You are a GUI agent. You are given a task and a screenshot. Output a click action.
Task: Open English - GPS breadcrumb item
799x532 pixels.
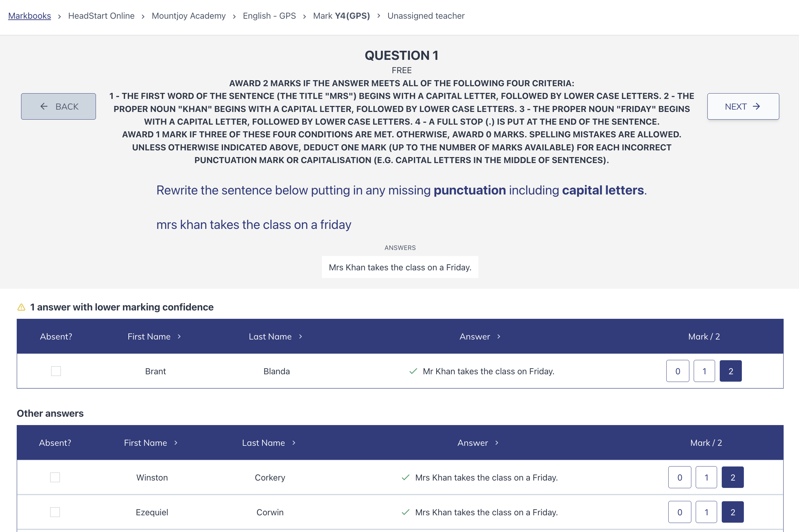269,16
